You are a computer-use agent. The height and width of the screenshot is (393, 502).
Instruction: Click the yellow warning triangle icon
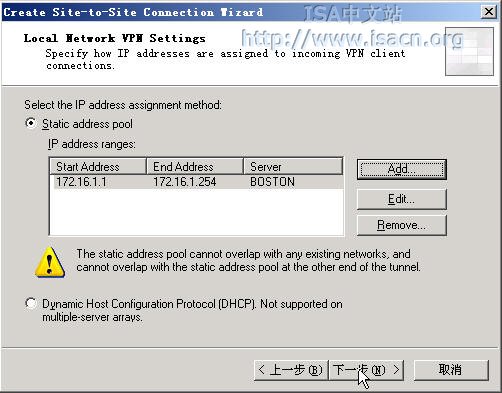(x=50, y=262)
